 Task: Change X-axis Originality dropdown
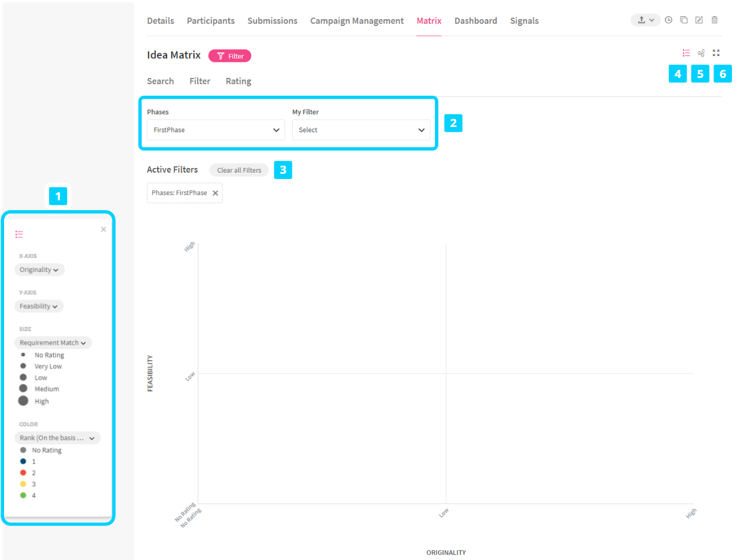pyautogui.click(x=39, y=270)
